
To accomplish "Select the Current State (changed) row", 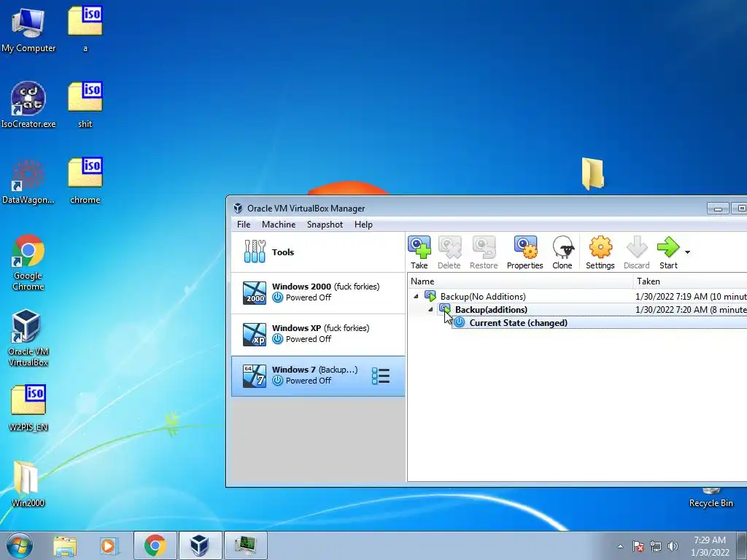I will pos(578,323).
